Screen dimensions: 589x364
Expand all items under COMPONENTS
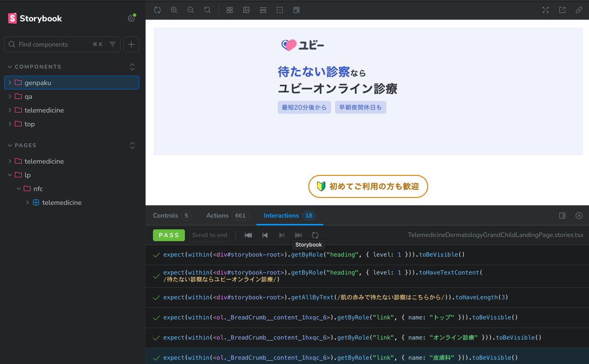coord(132,67)
